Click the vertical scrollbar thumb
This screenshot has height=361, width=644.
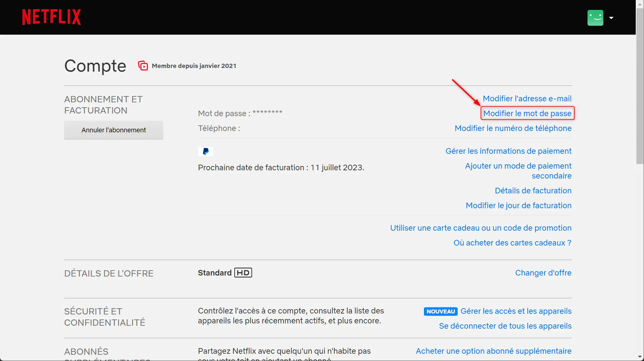pos(640,86)
